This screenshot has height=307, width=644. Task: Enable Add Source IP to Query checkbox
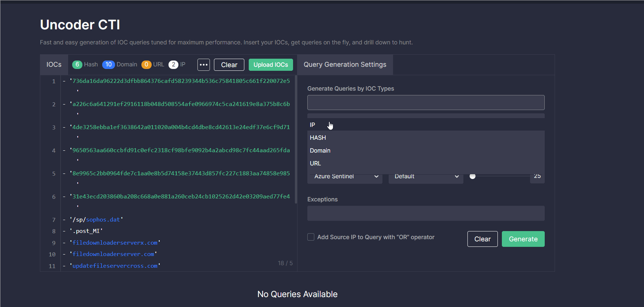click(311, 237)
